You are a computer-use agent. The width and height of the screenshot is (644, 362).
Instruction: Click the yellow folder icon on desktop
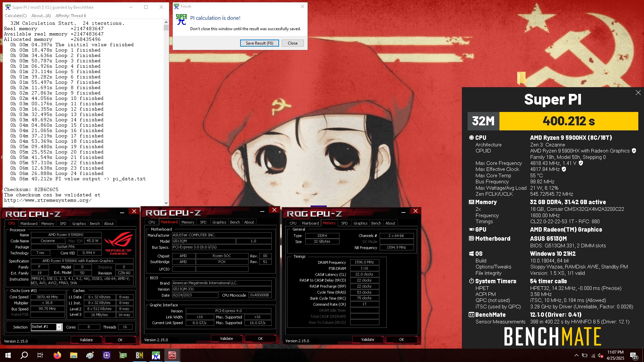(x=521, y=78)
